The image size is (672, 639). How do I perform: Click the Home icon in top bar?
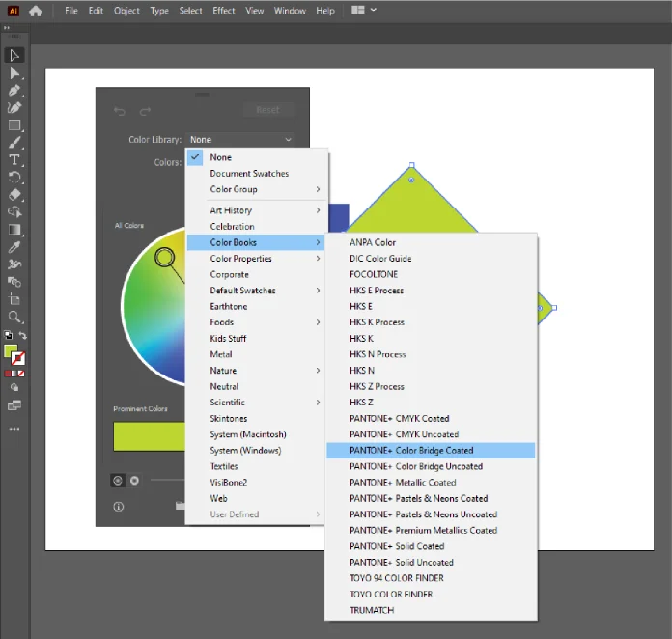pos(36,11)
